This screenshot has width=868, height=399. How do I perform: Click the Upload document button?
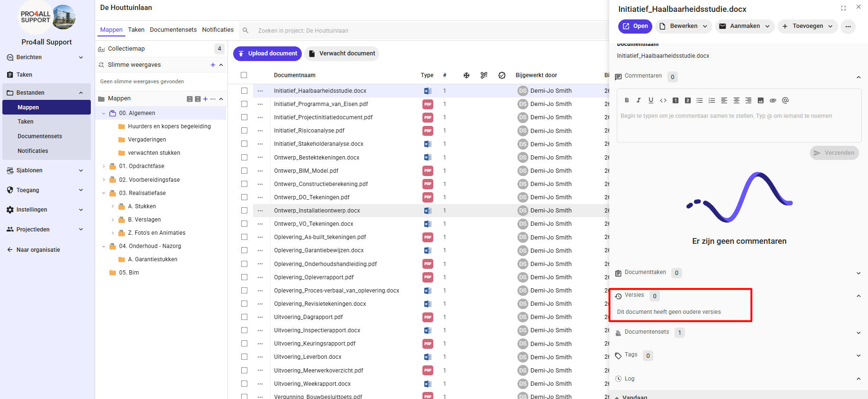[x=267, y=53]
